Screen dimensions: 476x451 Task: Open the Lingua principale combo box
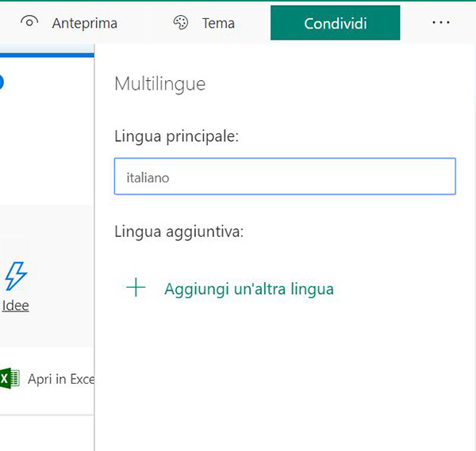click(x=285, y=176)
